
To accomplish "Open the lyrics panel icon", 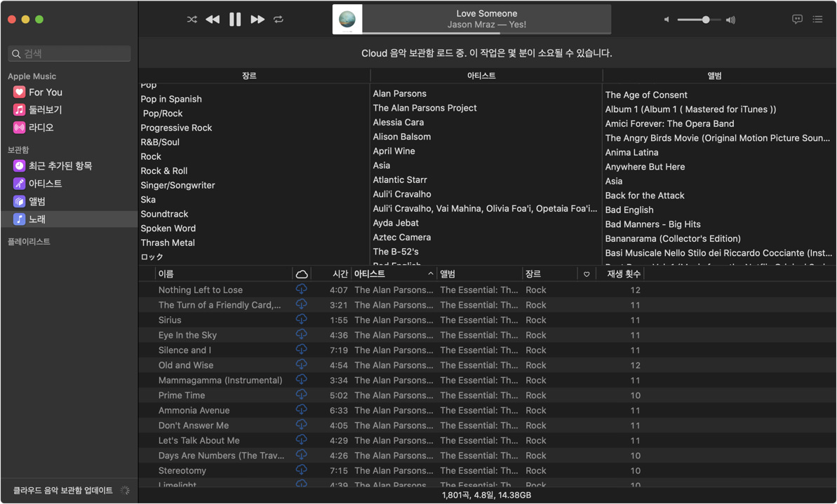I will pos(797,19).
